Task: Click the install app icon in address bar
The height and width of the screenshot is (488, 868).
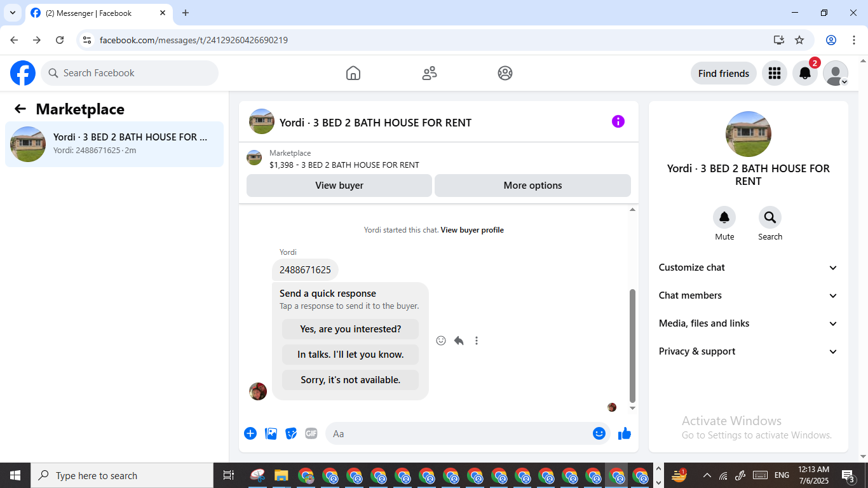Action: tap(779, 40)
